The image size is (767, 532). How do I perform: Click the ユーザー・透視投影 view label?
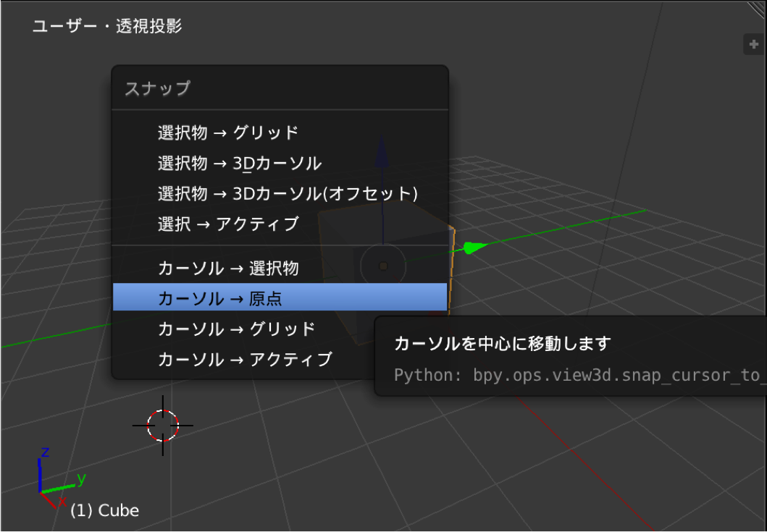pos(107,27)
